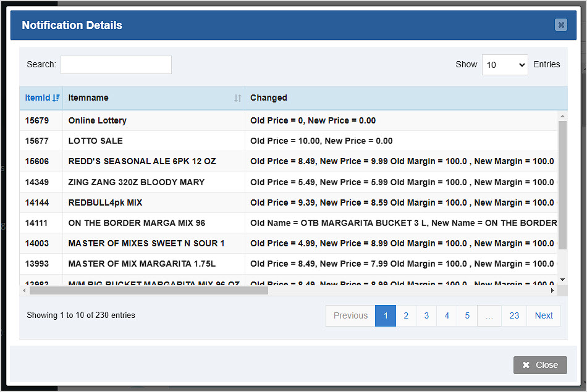Dismiss the dialog using the top-right X icon
Image resolution: width=587 pixels, height=392 pixels.
[x=561, y=25]
